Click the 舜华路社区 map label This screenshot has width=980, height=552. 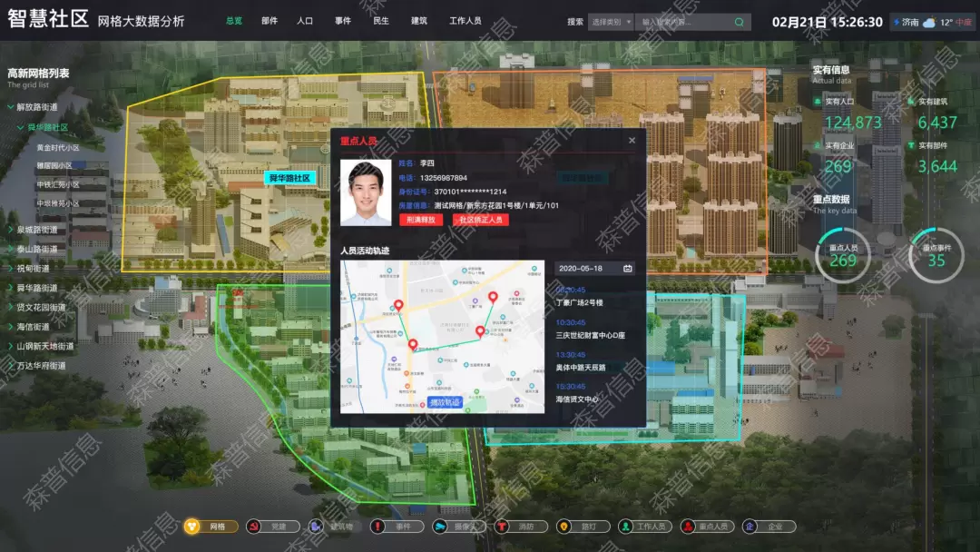[289, 178]
